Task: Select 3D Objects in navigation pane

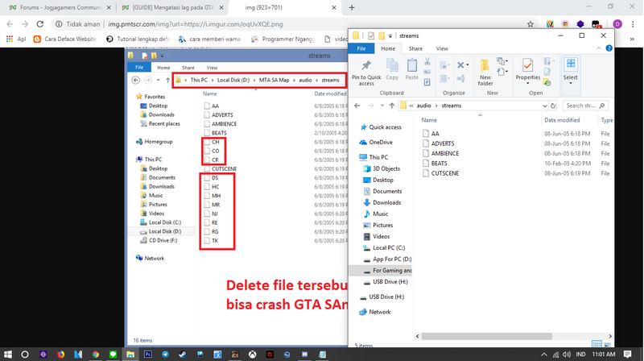Action: 382,168
